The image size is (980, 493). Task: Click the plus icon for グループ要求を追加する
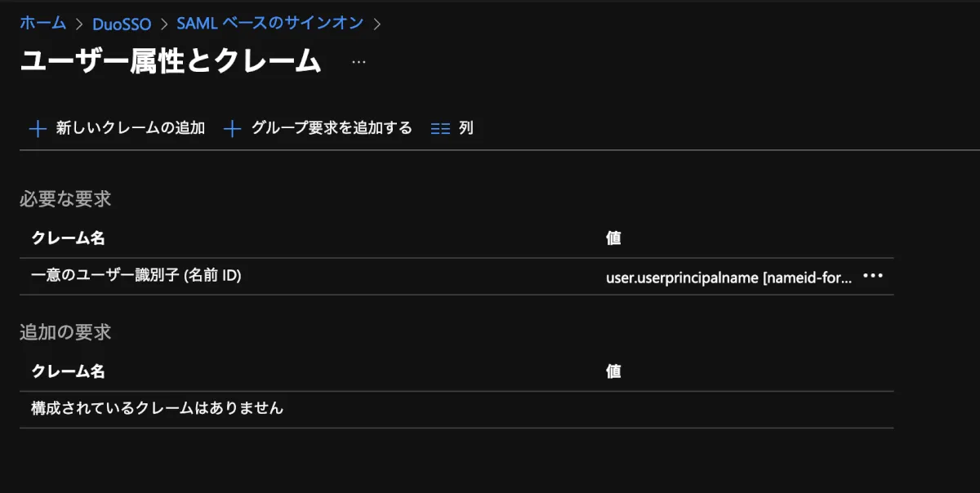[233, 129]
